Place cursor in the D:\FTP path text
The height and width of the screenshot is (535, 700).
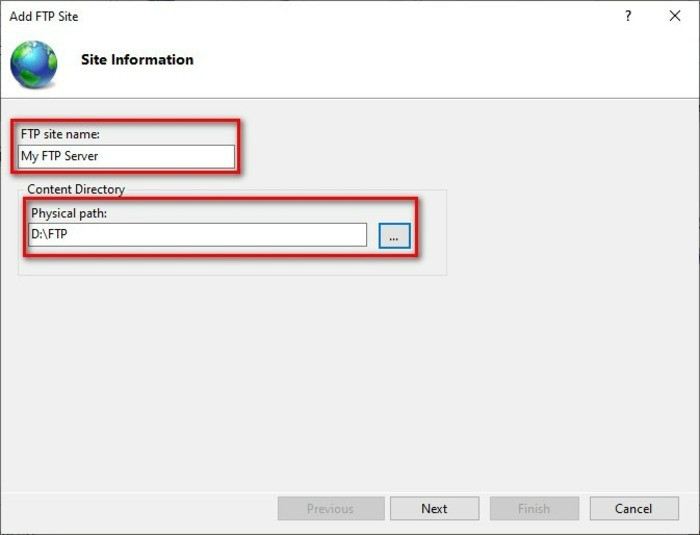(x=49, y=235)
